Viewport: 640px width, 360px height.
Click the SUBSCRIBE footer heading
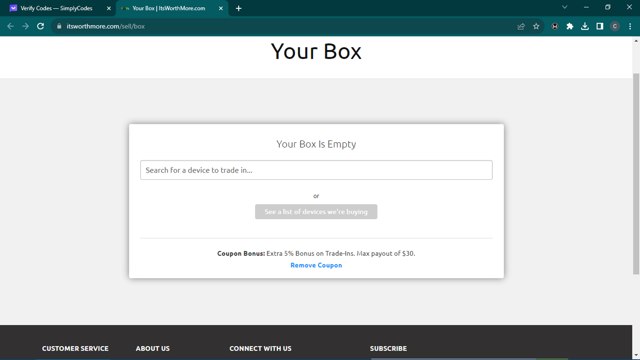388,349
